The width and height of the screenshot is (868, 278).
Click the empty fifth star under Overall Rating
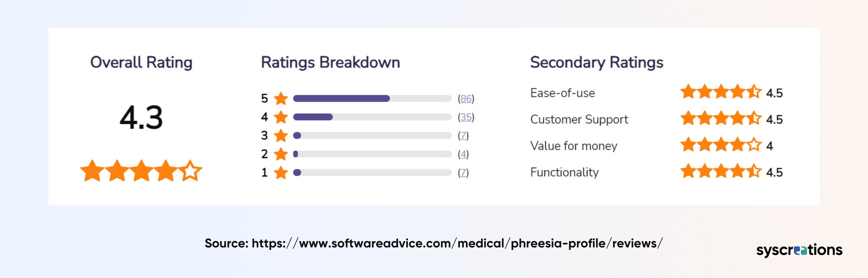coord(190,171)
